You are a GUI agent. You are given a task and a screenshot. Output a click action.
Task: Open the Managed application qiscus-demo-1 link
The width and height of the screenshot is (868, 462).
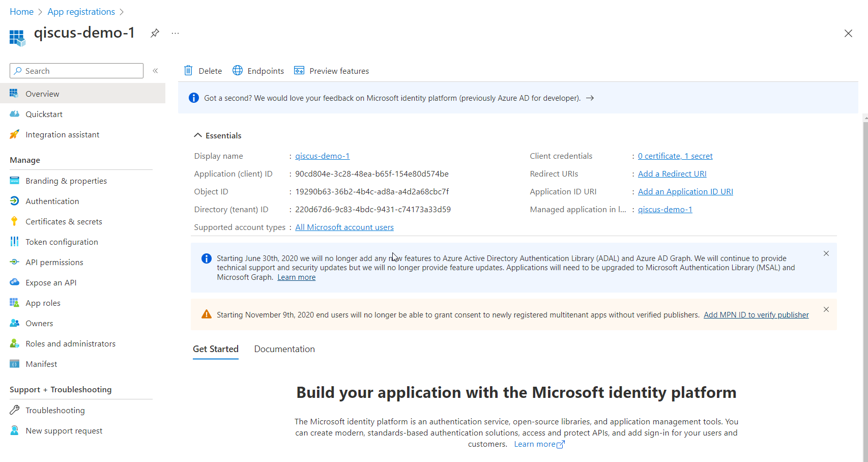665,209
